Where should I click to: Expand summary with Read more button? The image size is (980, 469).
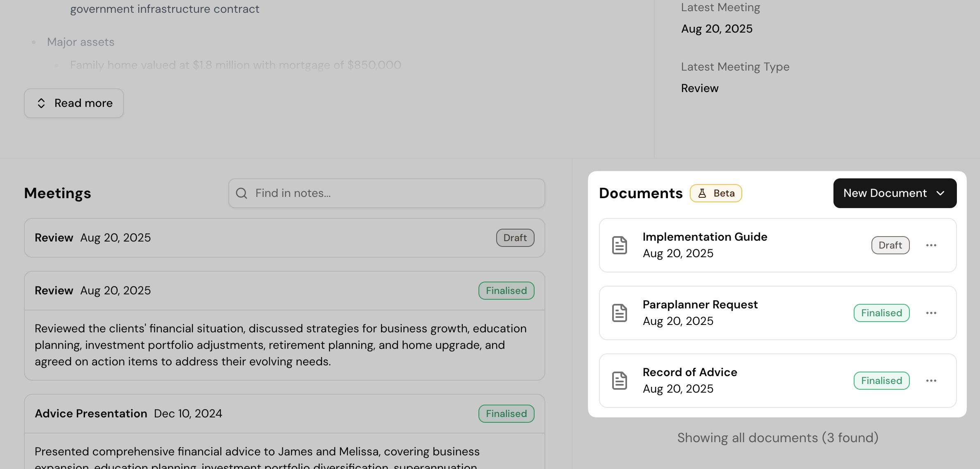point(74,103)
